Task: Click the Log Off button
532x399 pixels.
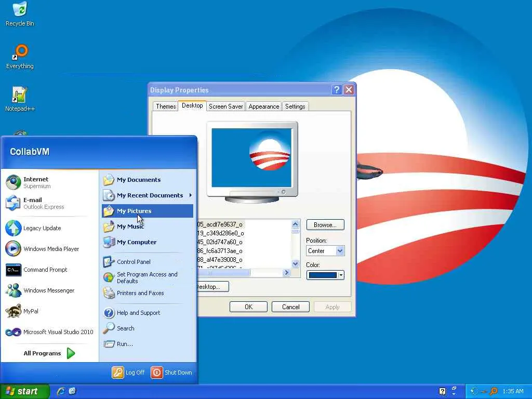Action: [x=129, y=372]
